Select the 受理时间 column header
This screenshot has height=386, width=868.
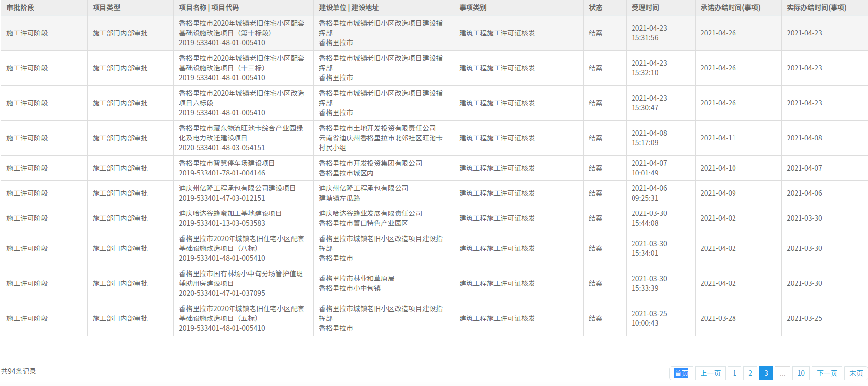[x=645, y=8]
